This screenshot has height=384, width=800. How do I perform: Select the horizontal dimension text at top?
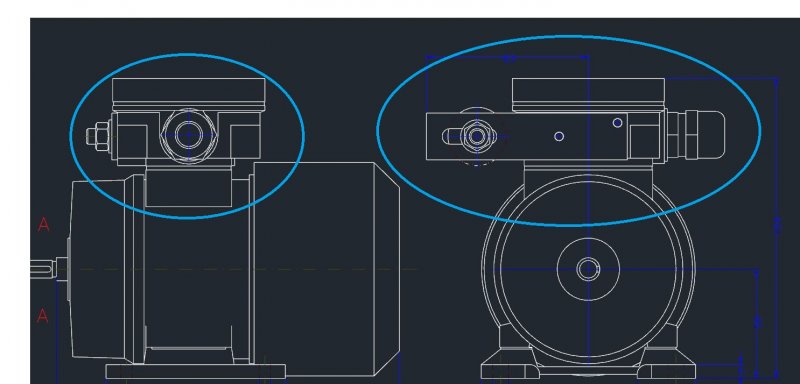coord(509,59)
